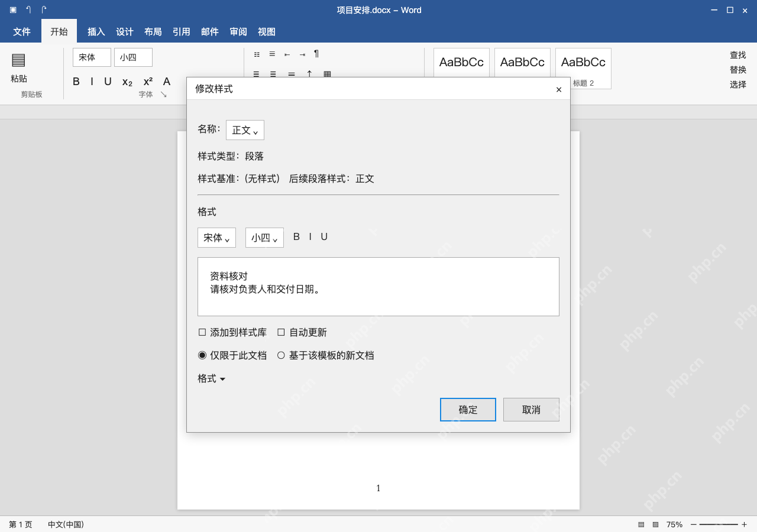Show paragraph marks with the pilcrow icon
Viewport: 757px width, 532px height.
pos(316,54)
